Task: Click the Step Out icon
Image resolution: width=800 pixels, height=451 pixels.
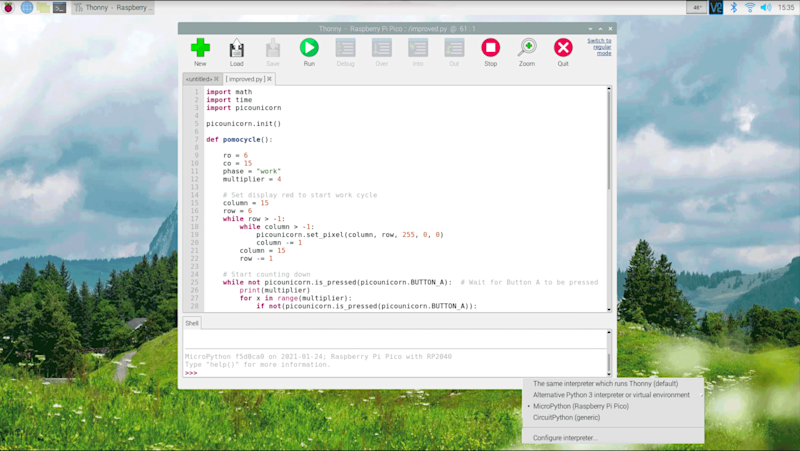Action: pyautogui.click(x=454, y=48)
